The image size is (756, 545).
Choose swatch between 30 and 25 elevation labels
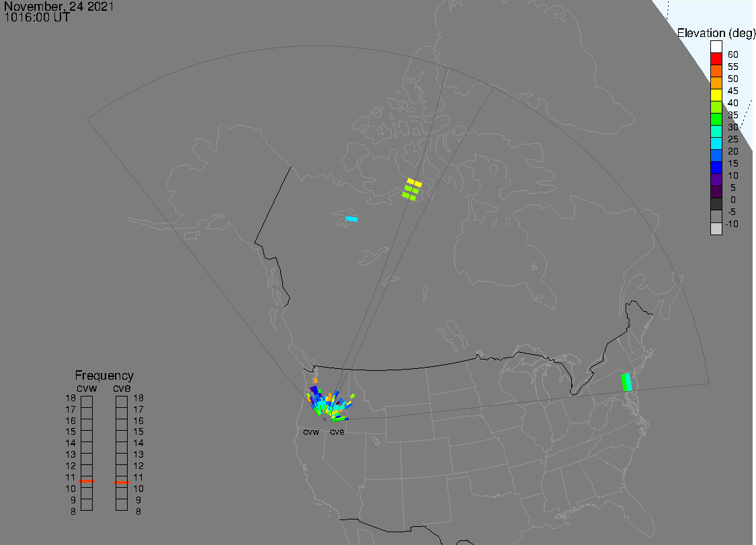click(x=716, y=131)
